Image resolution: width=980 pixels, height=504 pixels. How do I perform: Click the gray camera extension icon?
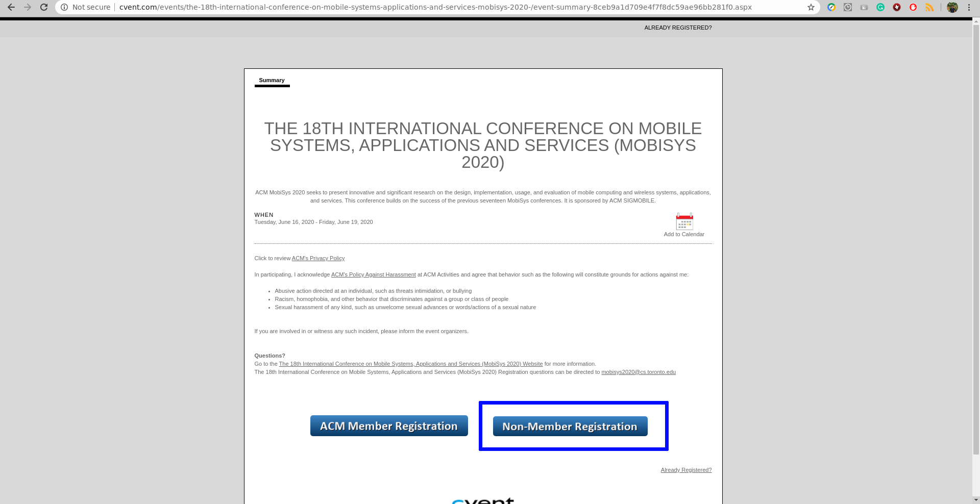[864, 7]
